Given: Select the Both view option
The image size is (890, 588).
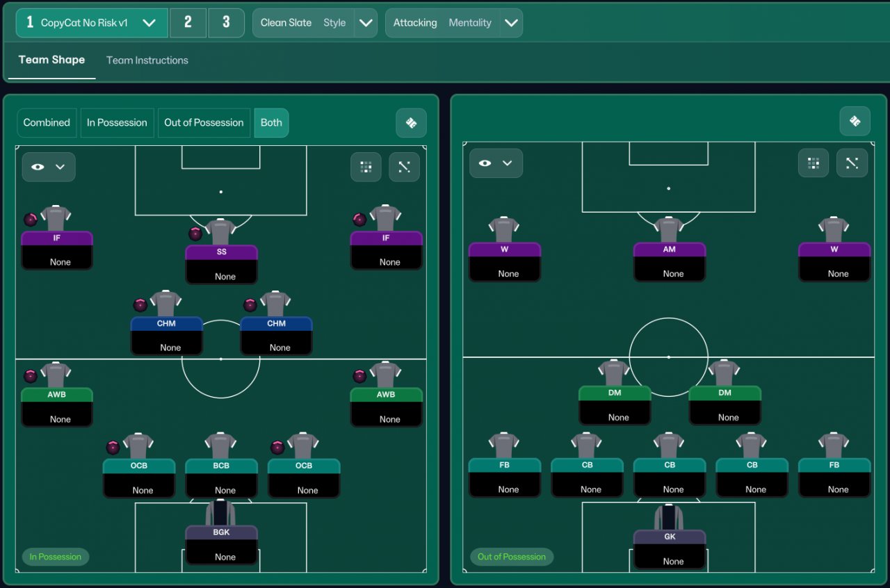Looking at the screenshot, I should (x=271, y=123).
